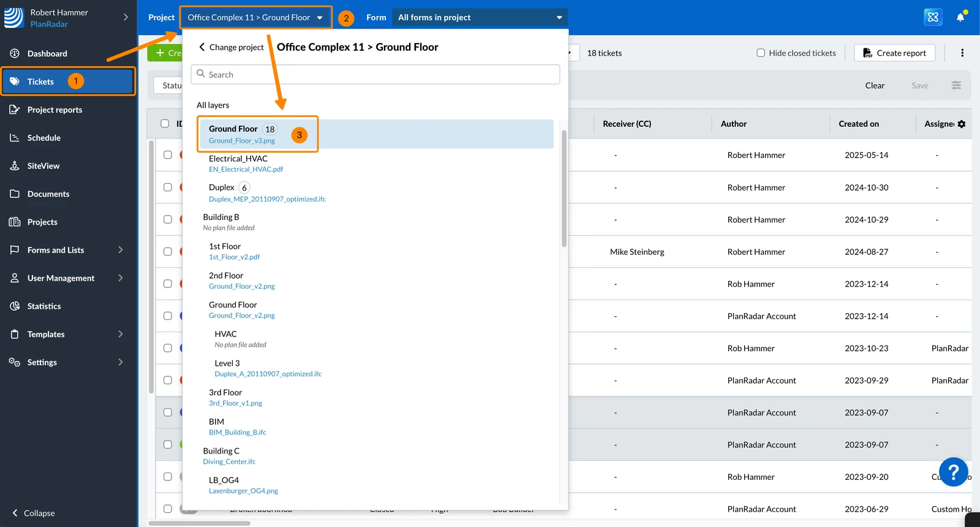Toggle Hide closed tickets checkbox
Screen dimensions: 980x527
click(x=761, y=53)
